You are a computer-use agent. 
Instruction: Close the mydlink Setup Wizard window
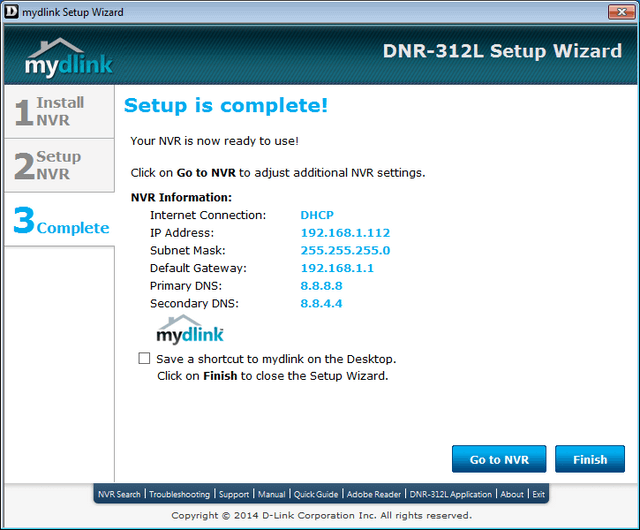pyautogui.click(x=621, y=12)
